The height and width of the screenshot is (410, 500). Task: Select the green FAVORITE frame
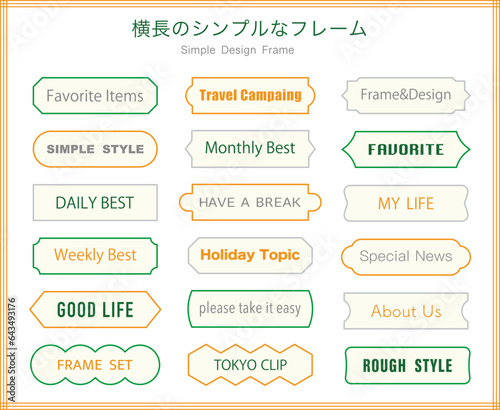[x=406, y=149]
